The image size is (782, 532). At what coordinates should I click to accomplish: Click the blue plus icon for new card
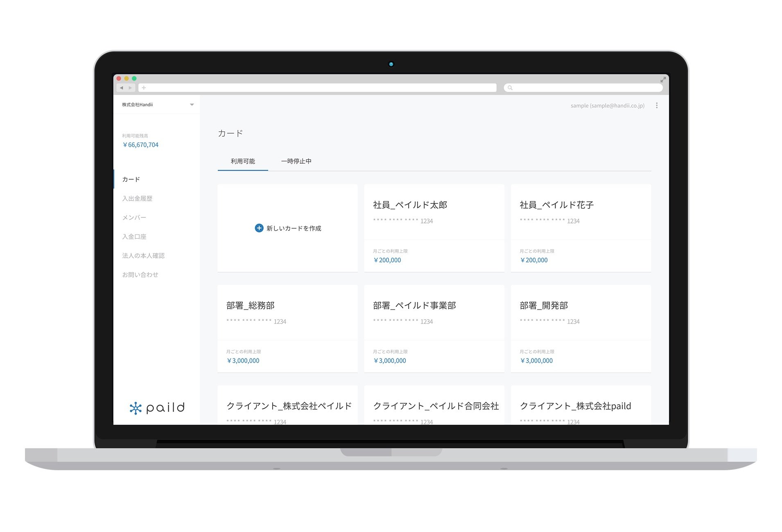(259, 228)
